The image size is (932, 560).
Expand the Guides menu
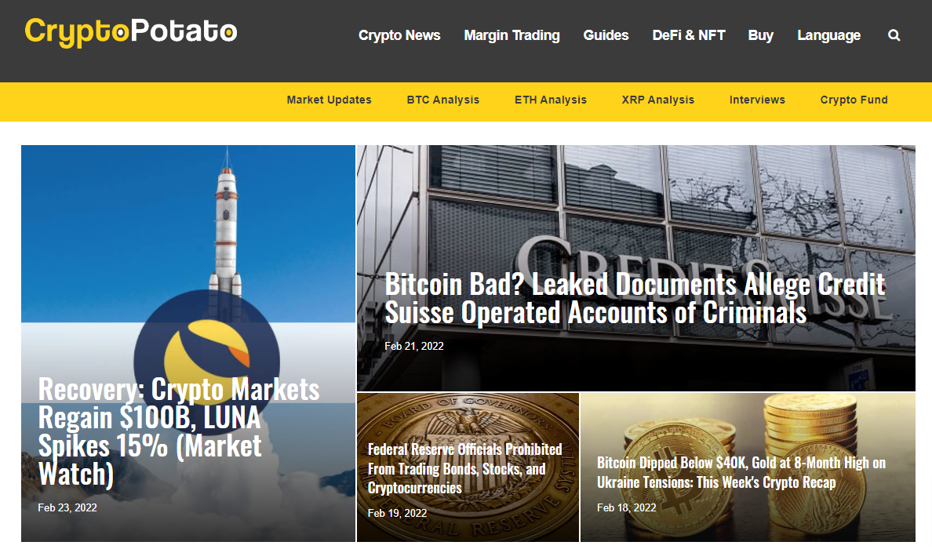pos(606,35)
